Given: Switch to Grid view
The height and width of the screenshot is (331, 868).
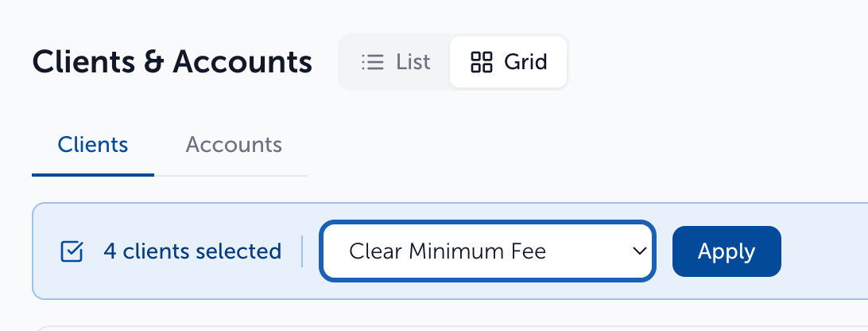Looking at the screenshot, I should pos(508,62).
